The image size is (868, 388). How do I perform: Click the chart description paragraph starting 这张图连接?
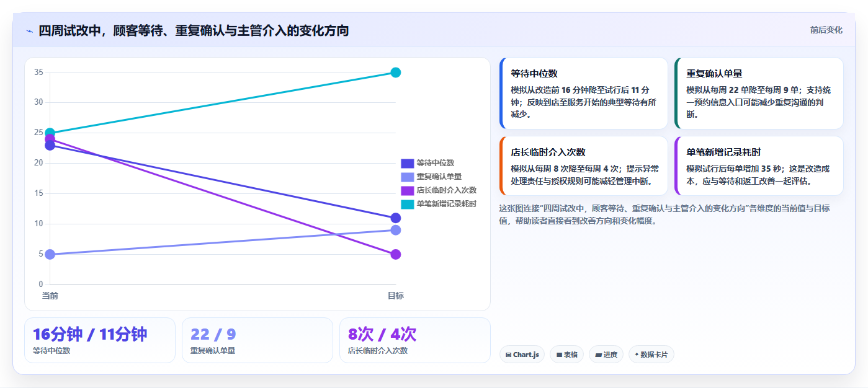point(664,214)
